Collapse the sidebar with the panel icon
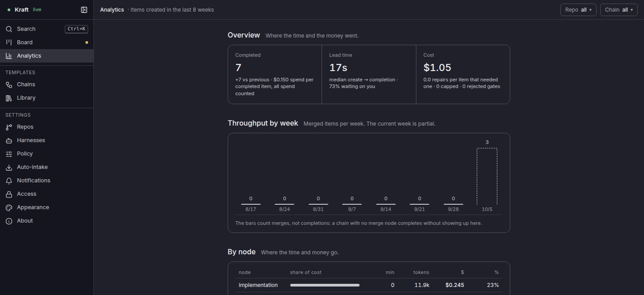Viewport: 644px width, 295px height. pos(84,10)
